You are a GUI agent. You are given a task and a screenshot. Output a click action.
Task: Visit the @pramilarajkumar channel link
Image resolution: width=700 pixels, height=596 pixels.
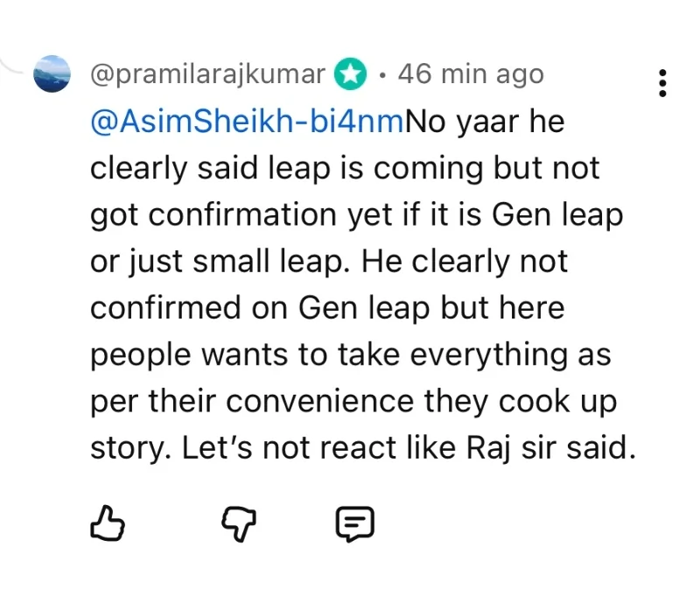tap(208, 75)
